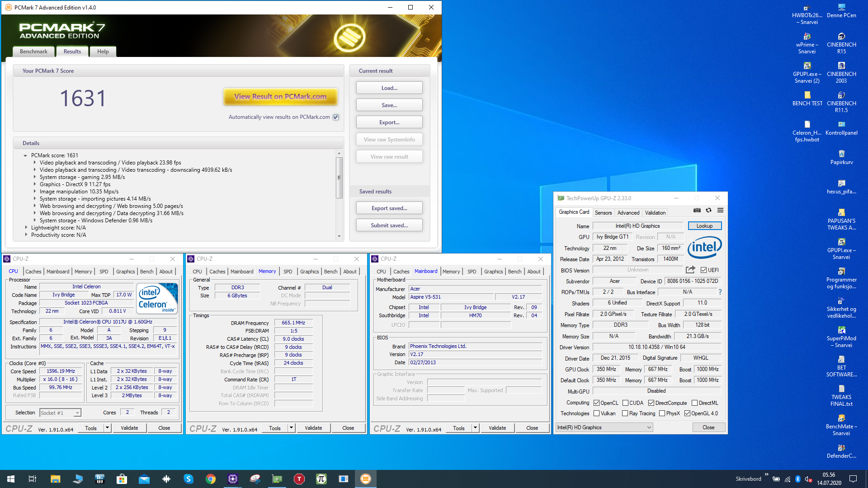
Task: Toggle Ray Tracing checkbox
Action: (x=625, y=413)
